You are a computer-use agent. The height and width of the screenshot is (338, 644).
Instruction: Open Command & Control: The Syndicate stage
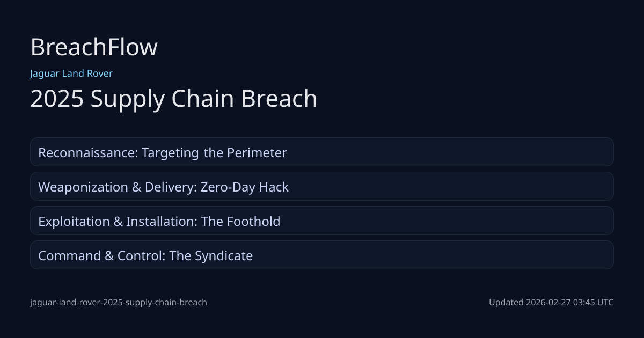pos(321,255)
